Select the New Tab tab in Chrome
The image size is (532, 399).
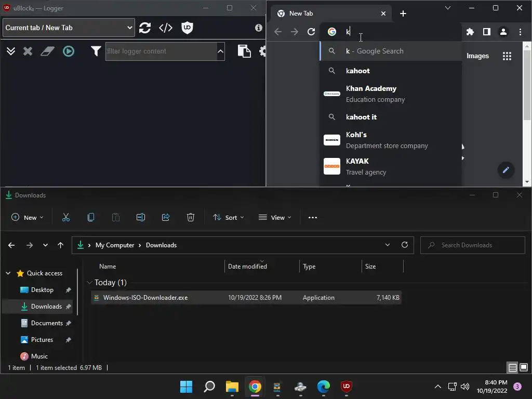tap(331, 14)
